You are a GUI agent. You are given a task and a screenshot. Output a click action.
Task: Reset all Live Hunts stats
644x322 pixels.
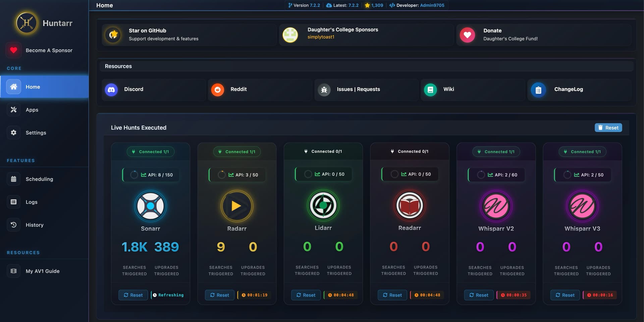point(608,128)
